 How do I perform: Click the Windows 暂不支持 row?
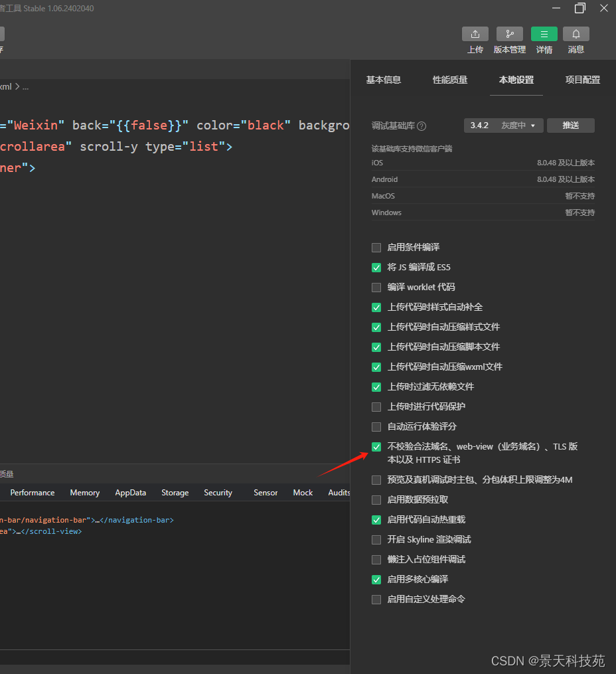point(483,212)
